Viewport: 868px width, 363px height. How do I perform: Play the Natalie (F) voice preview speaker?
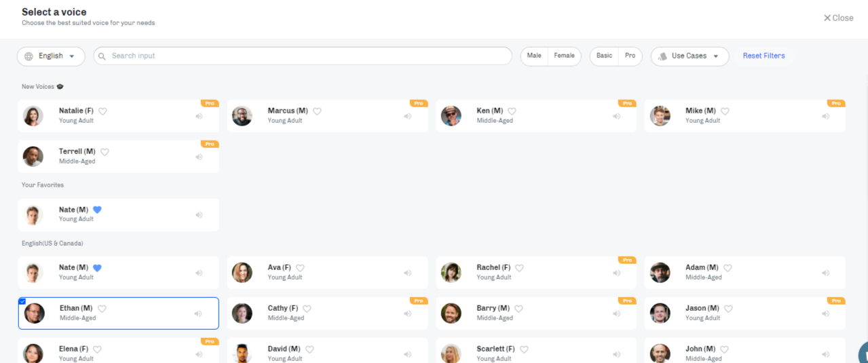pos(199,116)
